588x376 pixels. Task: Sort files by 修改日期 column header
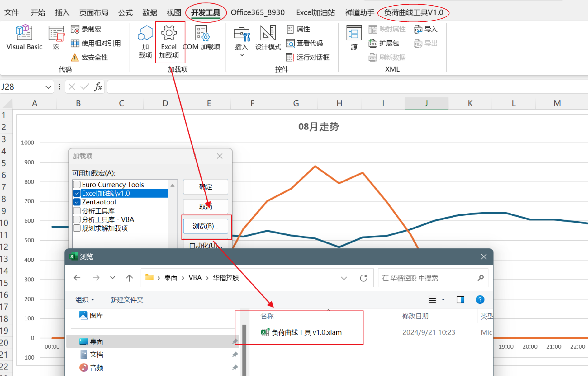point(415,316)
